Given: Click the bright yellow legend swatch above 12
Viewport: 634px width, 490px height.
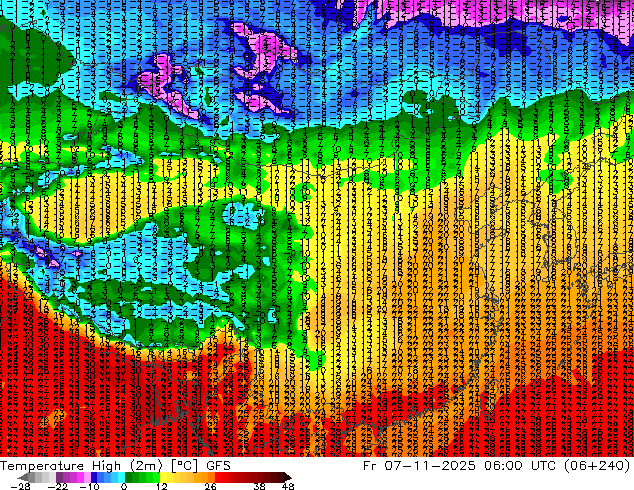Looking at the screenshot, I should [x=163, y=477].
